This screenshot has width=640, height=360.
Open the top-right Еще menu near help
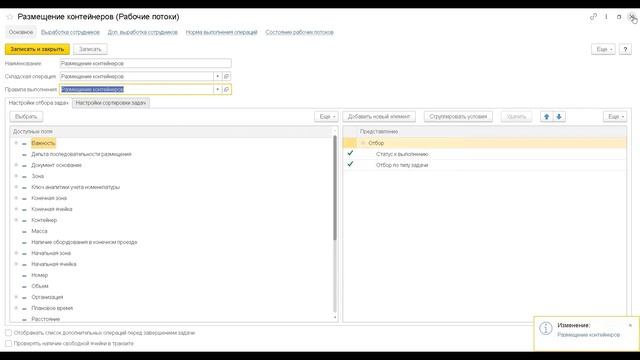click(x=603, y=49)
